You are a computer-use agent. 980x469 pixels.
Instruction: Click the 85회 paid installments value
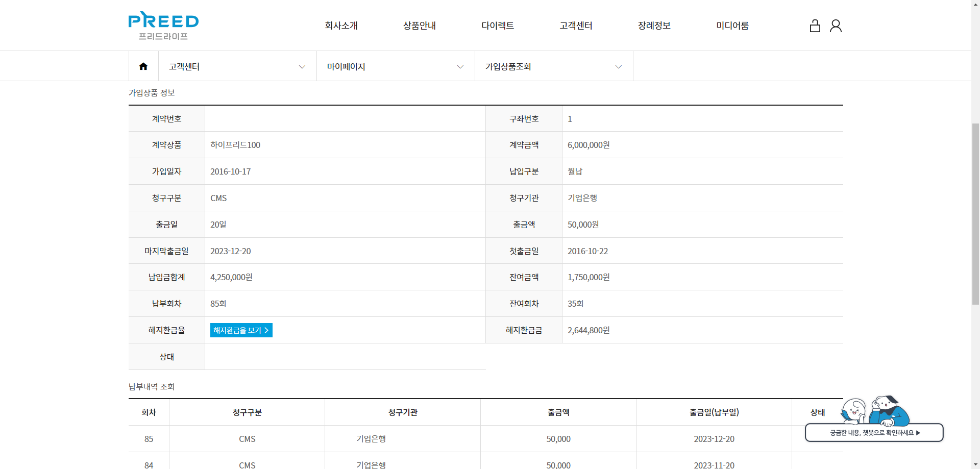[218, 304]
